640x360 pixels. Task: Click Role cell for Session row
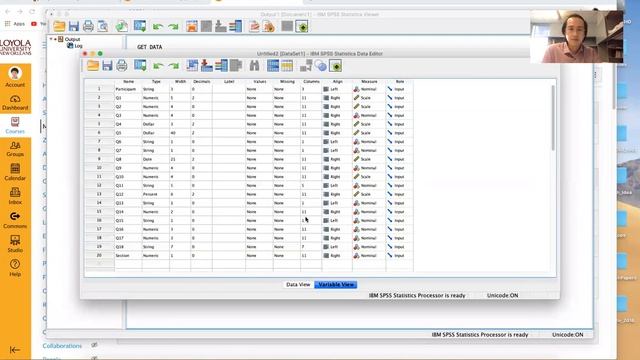point(399,256)
